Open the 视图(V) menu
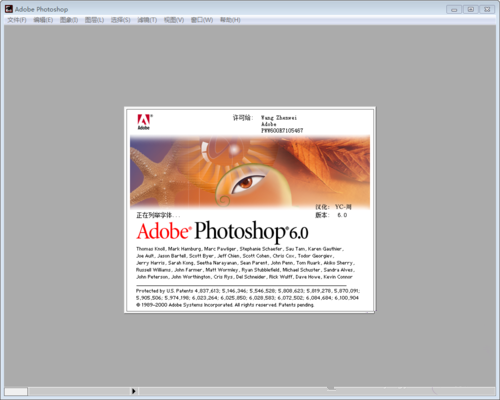The height and width of the screenshot is (400, 500). (174, 20)
